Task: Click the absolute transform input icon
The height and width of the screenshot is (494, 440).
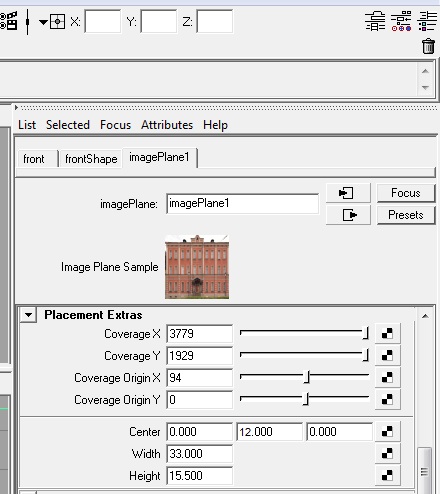Action: 57,22
